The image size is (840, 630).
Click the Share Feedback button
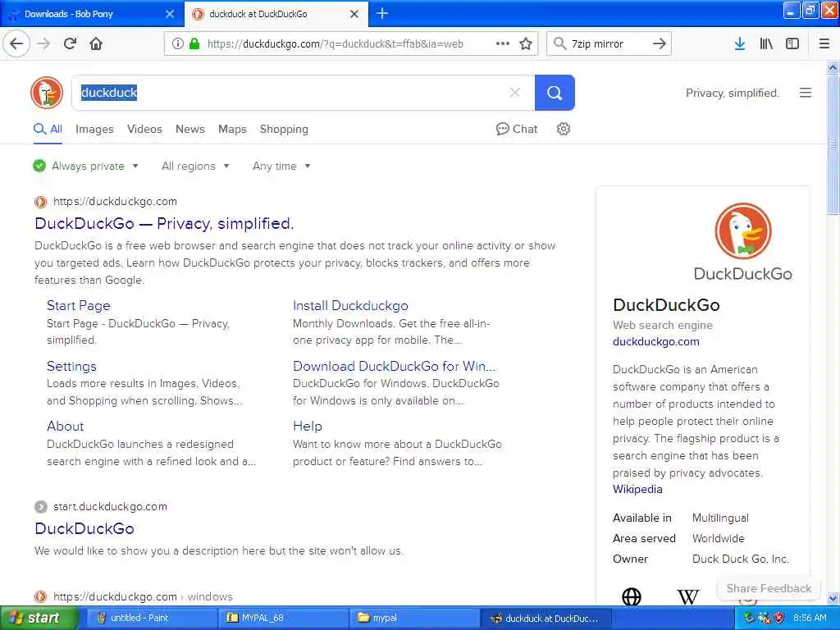tap(769, 588)
